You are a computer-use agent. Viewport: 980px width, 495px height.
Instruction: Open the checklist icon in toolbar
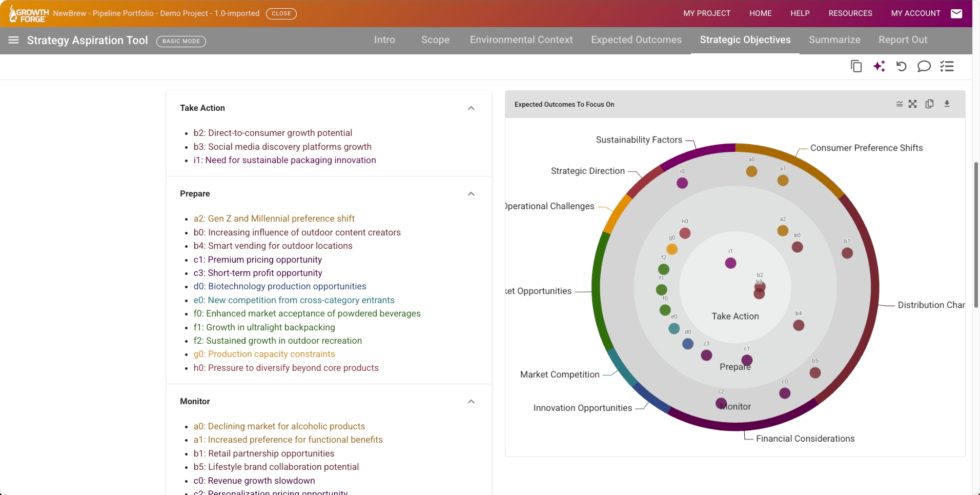(x=947, y=66)
